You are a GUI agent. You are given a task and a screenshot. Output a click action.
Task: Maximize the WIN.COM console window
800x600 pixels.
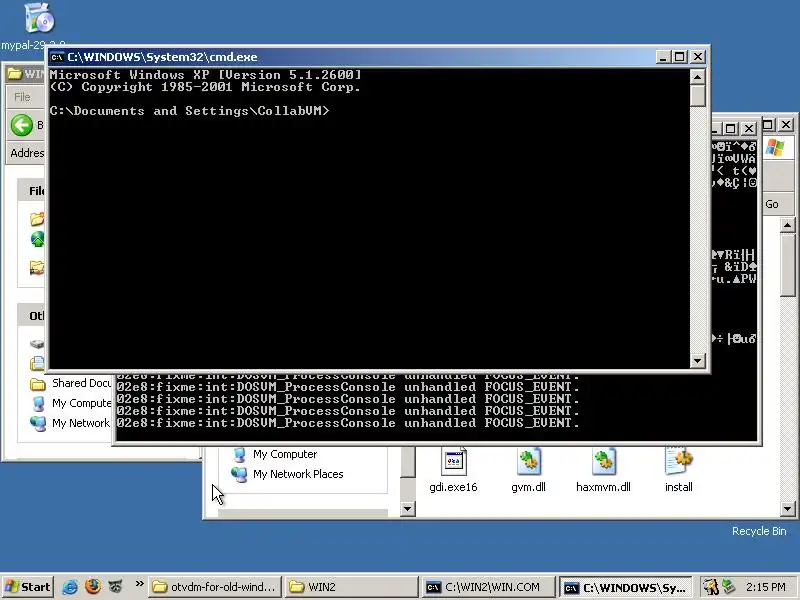[x=731, y=128]
